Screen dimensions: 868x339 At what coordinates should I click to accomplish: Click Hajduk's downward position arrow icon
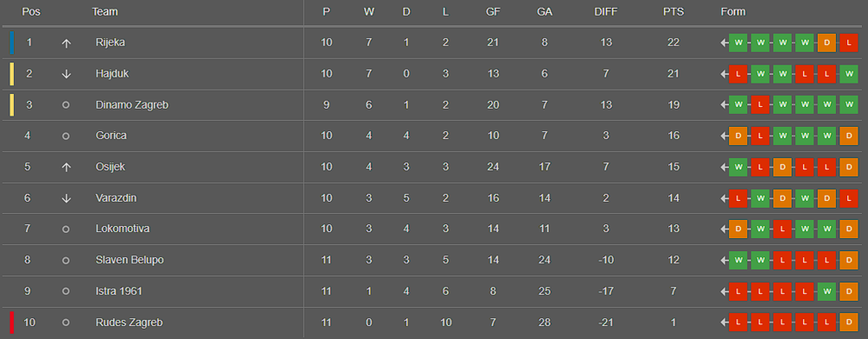point(66,74)
